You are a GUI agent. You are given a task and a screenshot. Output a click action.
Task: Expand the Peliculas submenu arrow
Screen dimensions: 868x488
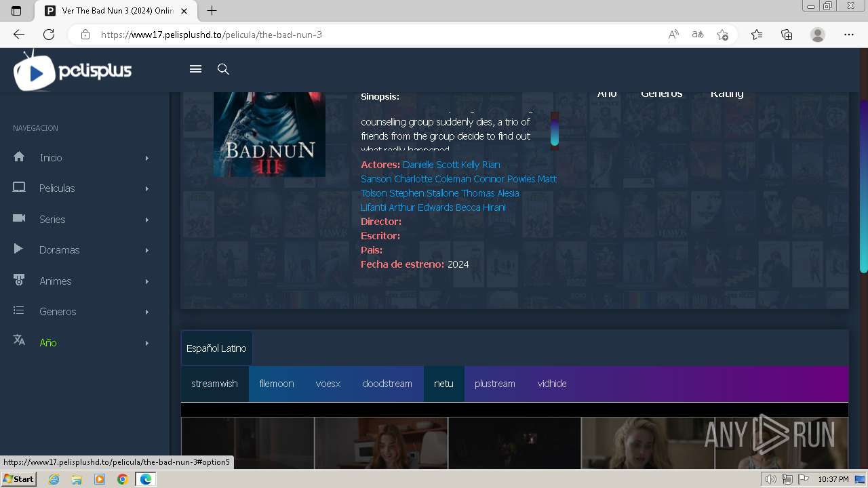point(146,188)
